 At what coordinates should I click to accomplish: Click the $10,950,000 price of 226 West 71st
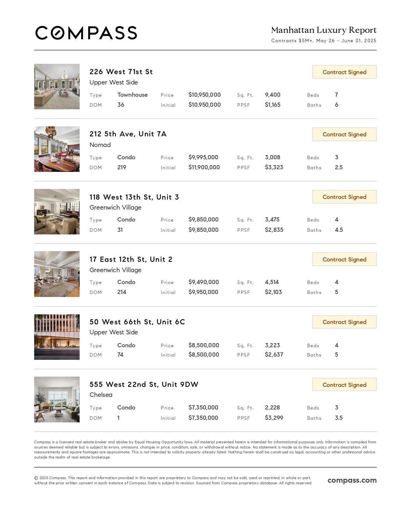205,95
